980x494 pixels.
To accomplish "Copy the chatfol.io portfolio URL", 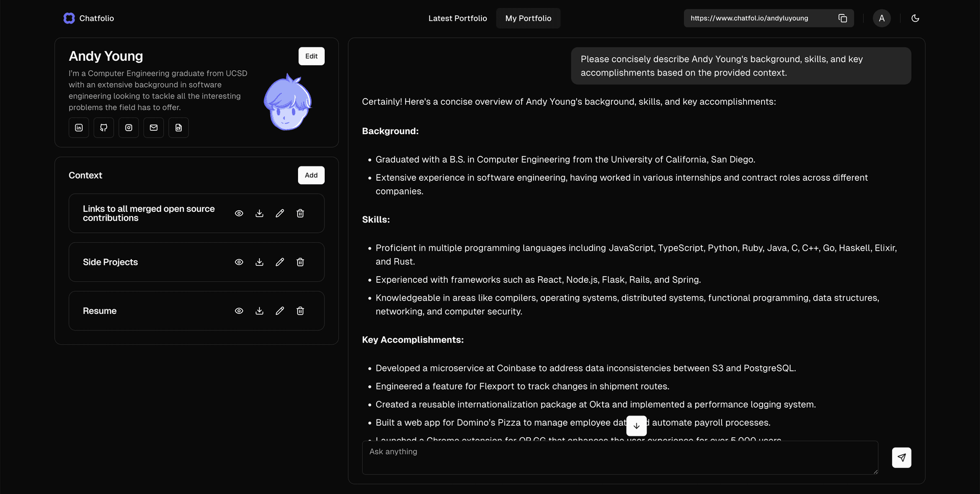I will coord(843,18).
